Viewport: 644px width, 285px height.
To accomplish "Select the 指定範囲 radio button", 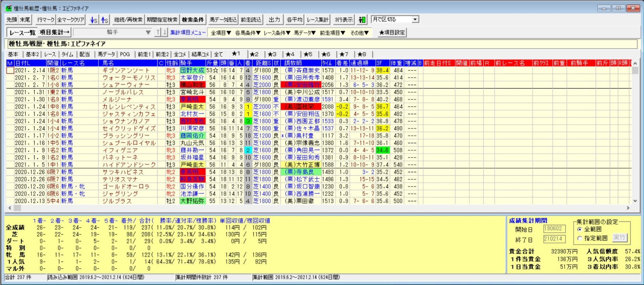I will pos(579,238).
